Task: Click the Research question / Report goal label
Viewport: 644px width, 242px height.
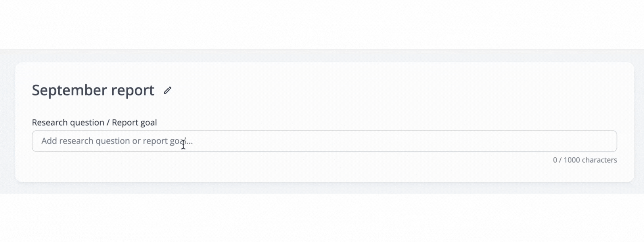Action: pyautogui.click(x=94, y=122)
